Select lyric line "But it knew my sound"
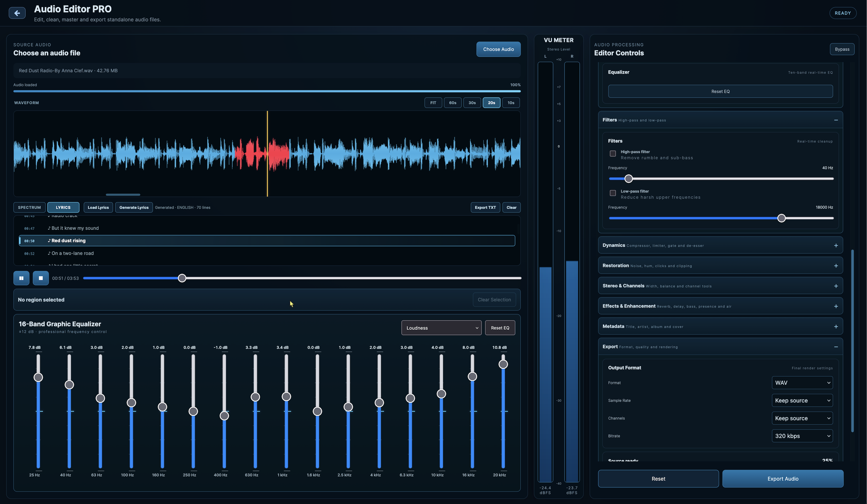This screenshot has width=867, height=504. click(267, 228)
